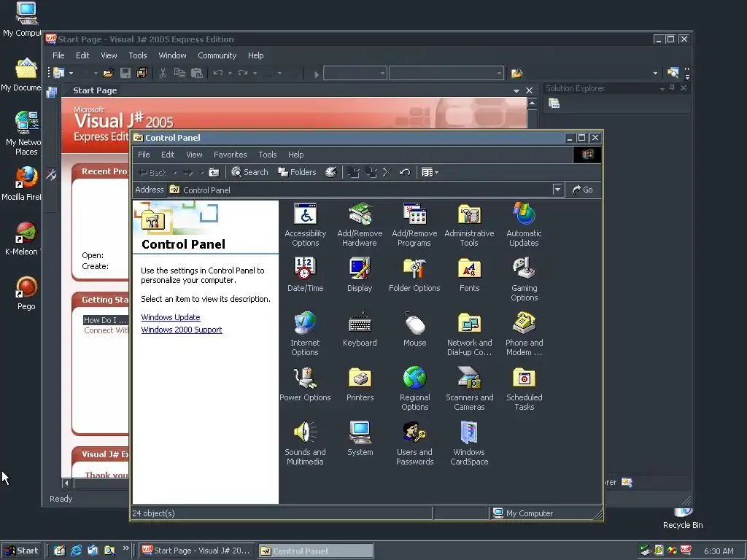This screenshot has width=747, height=560.
Task: Click the History toolbar icon
Action: click(x=331, y=172)
